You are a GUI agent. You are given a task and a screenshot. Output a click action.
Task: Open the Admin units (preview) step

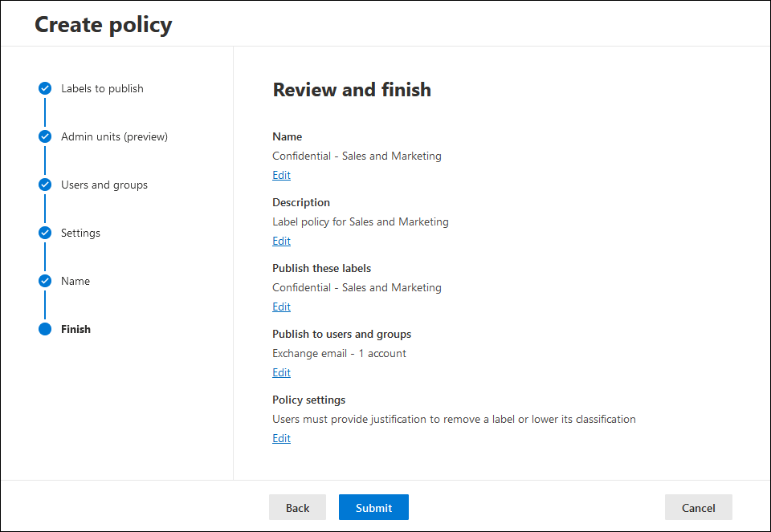[x=114, y=136]
